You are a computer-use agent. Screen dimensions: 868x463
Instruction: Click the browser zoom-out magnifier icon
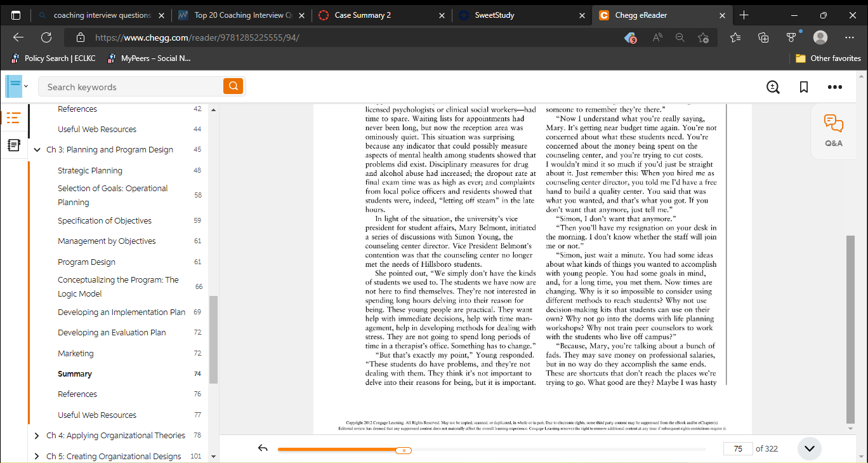point(680,37)
